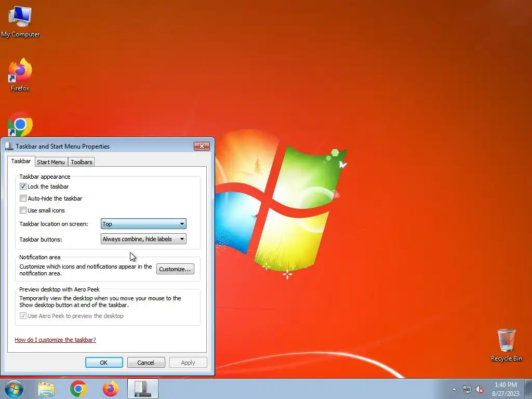Launch Chrome from the taskbar

(78, 389)
